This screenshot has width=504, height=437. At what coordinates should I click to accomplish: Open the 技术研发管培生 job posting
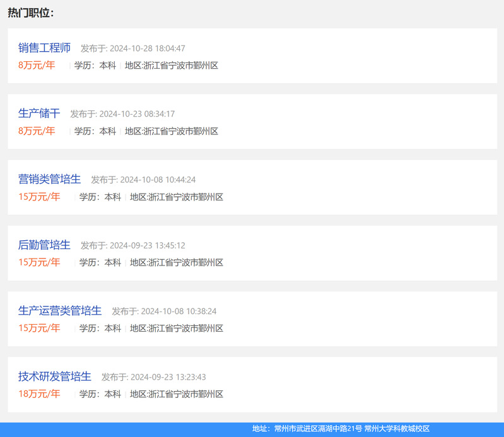tap(55, 376)
